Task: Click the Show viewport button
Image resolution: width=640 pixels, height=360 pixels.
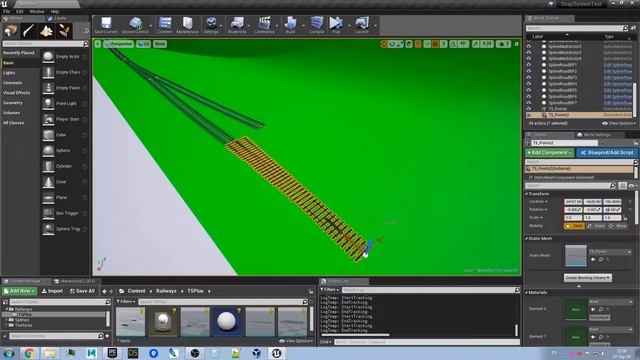Action: pos(160,44)
